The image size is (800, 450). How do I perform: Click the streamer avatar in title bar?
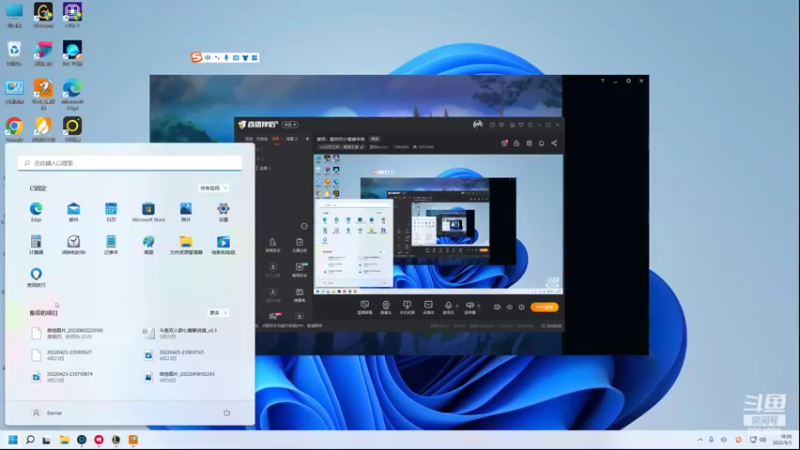coord(478,124)
